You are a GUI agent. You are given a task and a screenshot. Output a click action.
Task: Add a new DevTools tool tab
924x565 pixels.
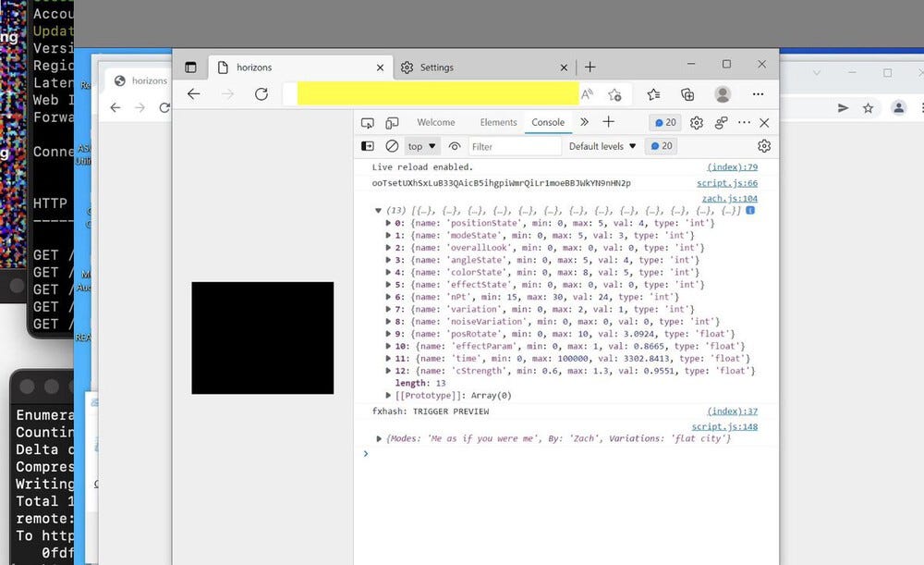[609, 121]
